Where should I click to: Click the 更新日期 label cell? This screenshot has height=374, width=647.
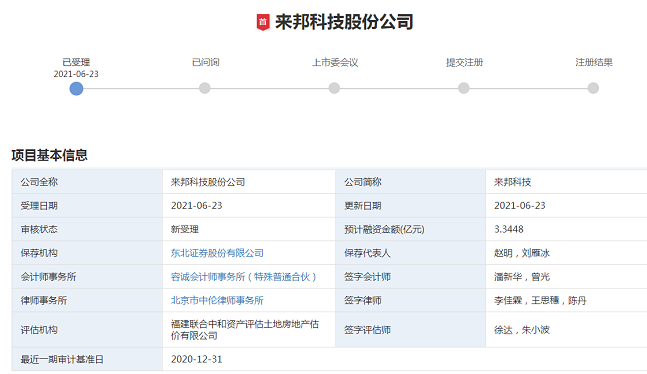click(x=411, y=206)
